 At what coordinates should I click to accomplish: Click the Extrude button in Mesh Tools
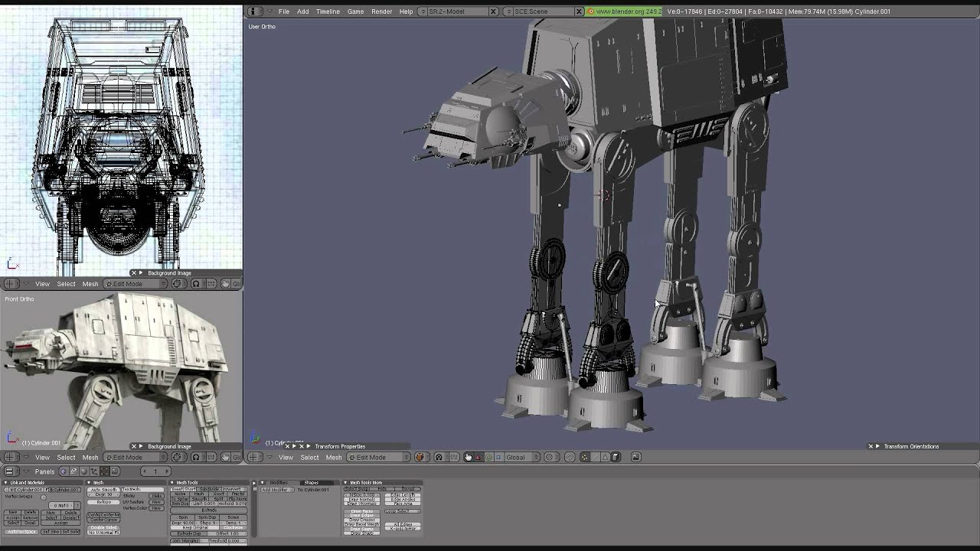coord(209,510)
